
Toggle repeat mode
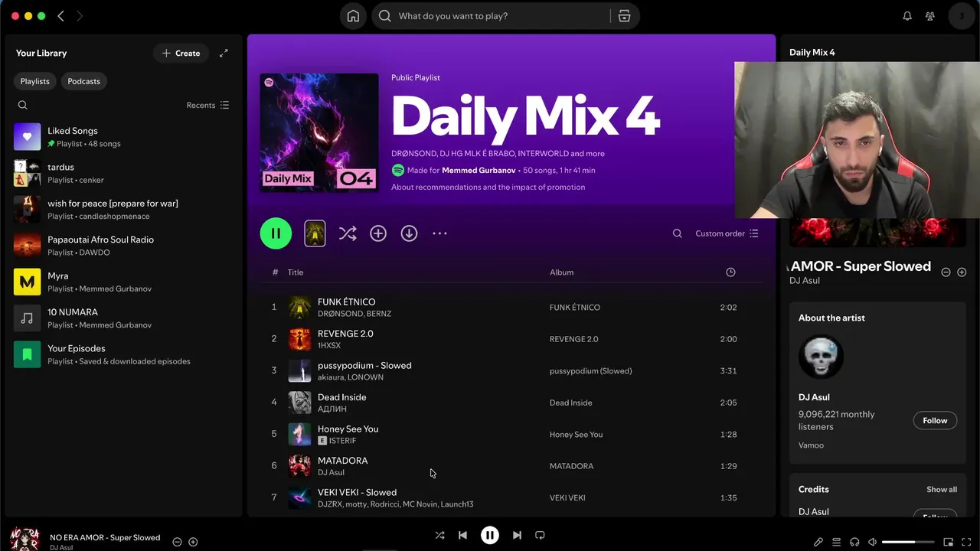pyautogui.click(x=540, y=536)
